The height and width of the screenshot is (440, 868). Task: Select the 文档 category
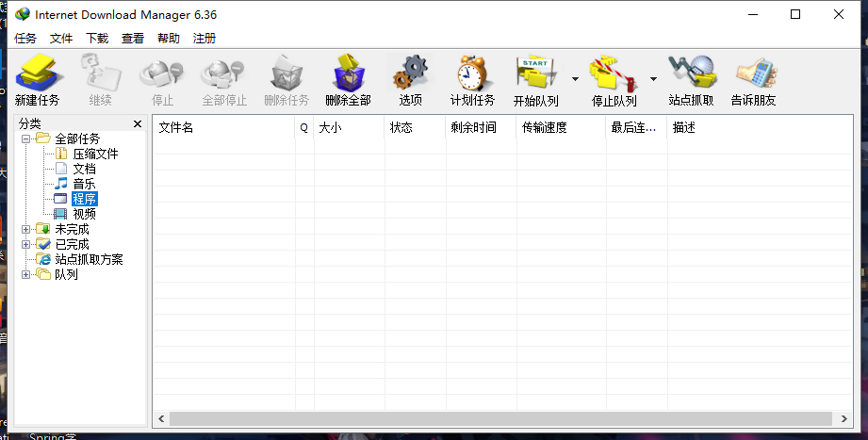click(84, 169)
